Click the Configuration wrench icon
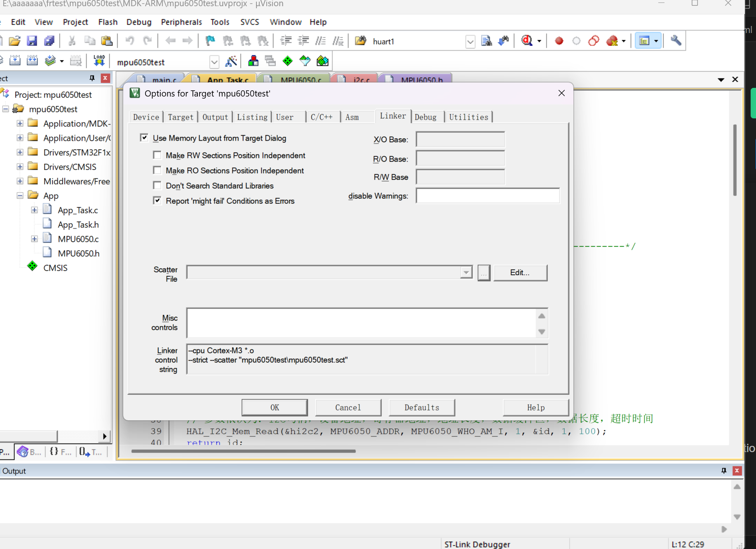This screenshot has height=549, width=756. coord(676,41)
